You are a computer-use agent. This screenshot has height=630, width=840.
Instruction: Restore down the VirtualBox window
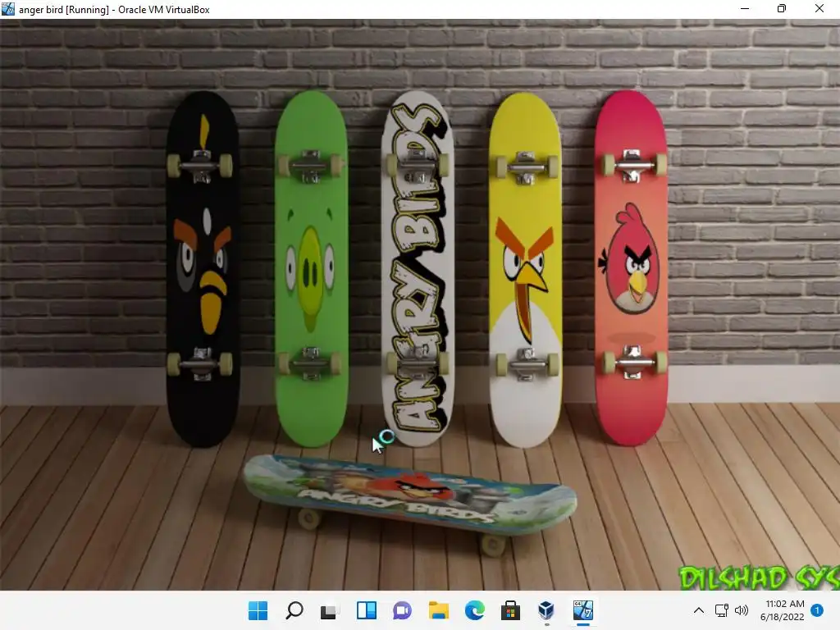tap(782, 9)
